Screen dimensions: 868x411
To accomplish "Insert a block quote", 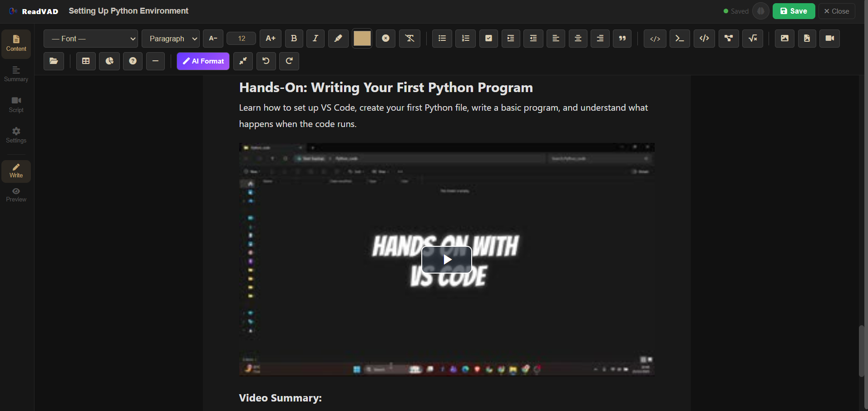I will tap(622, 39).
